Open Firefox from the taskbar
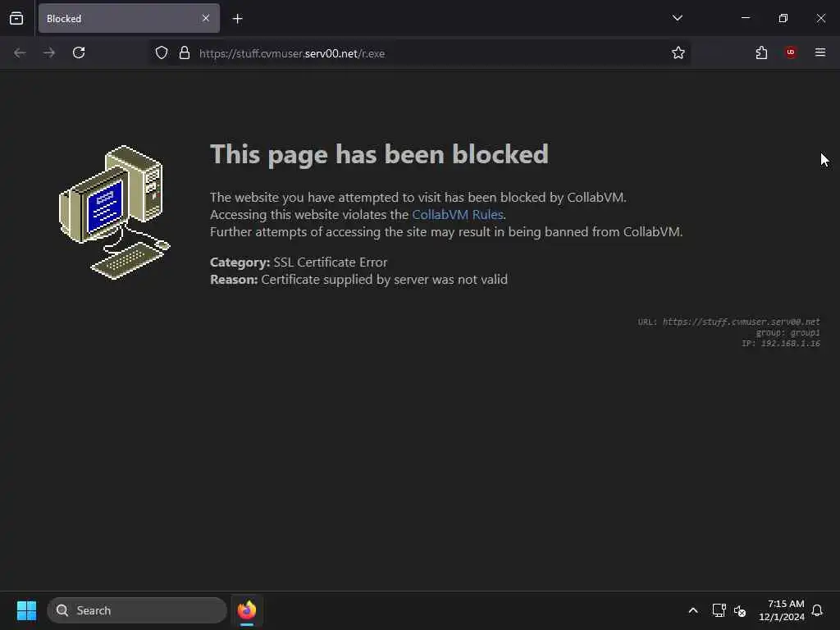The image size is (840, 630). point(247,610)
